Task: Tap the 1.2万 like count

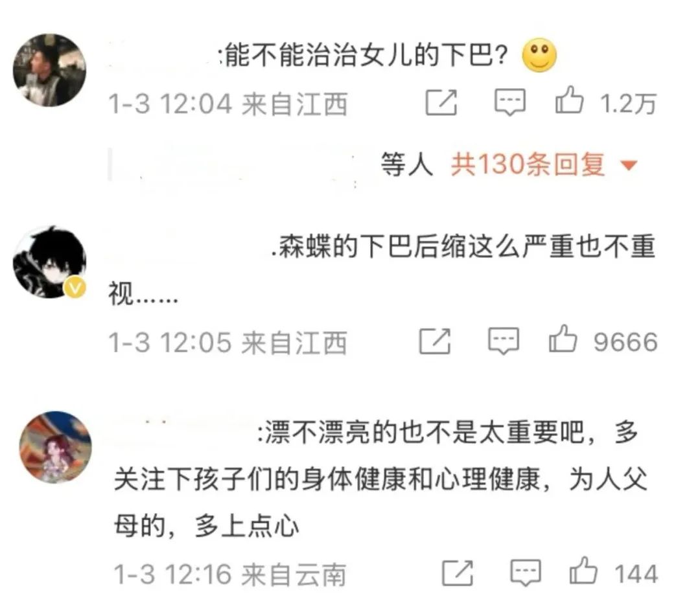Action: point(629,104)
